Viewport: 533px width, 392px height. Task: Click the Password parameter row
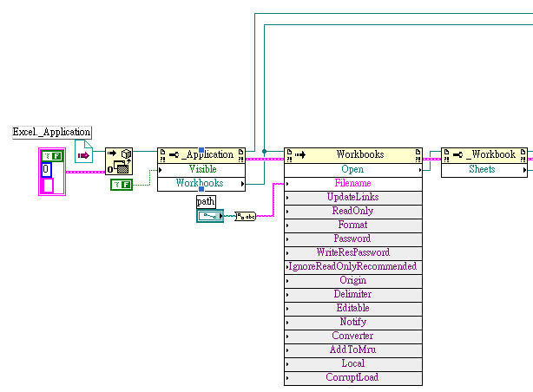(x=353, y=238)
